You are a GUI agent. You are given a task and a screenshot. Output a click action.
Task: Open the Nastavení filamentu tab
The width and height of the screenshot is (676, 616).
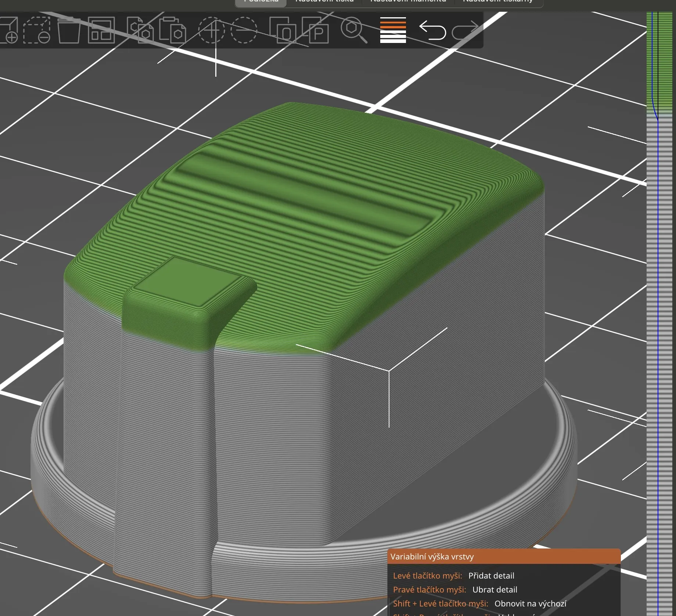(408, 2)
